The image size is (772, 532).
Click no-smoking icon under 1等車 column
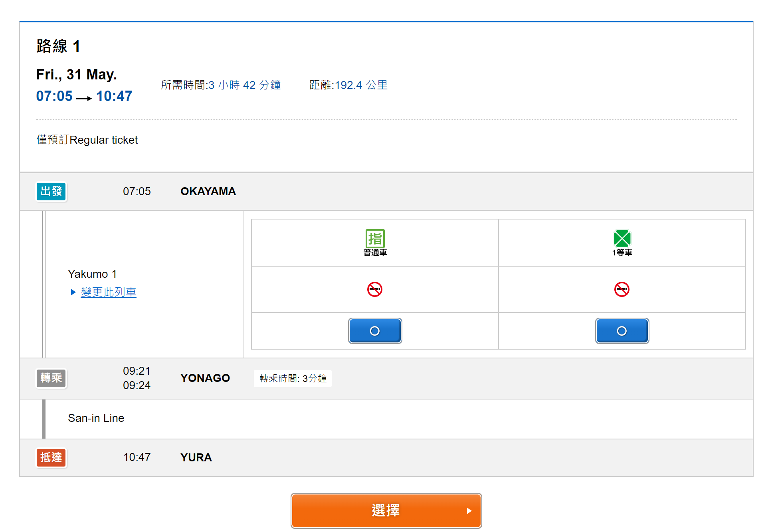622,289
